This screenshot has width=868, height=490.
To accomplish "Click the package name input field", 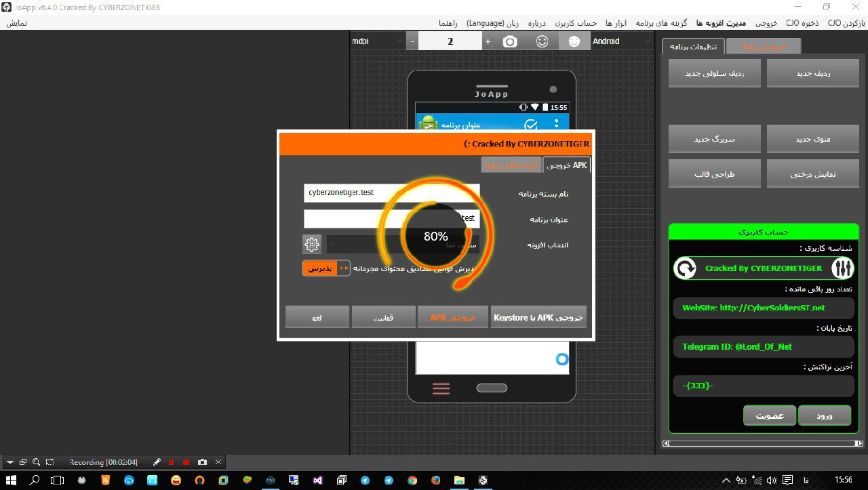I will click(x=391, y=193).
